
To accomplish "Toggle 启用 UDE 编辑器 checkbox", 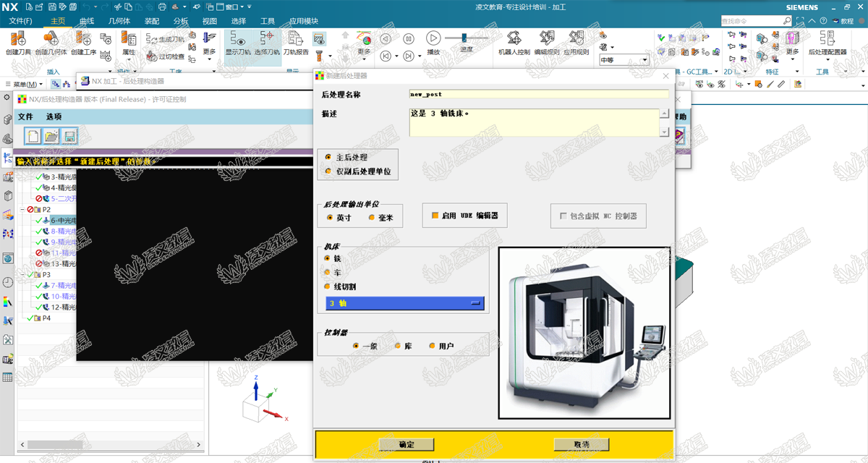I will coord(435,216).
